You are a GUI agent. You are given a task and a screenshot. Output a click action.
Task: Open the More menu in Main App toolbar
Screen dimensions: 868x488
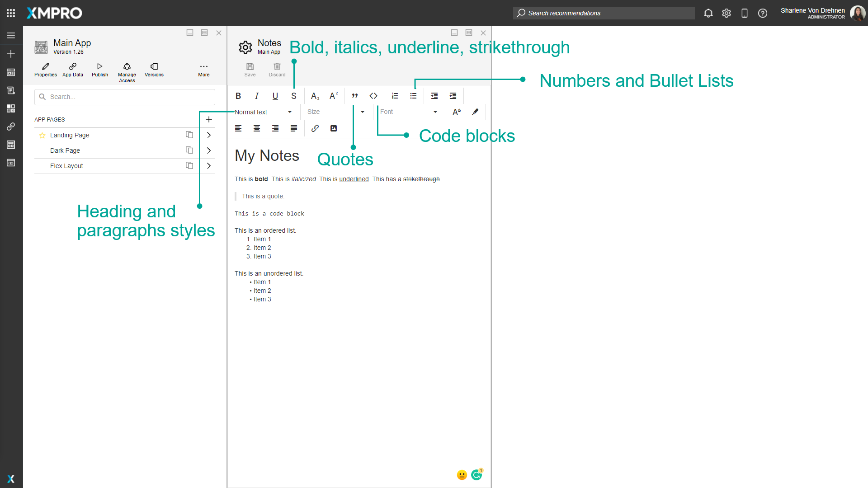(x=203, y=69)
